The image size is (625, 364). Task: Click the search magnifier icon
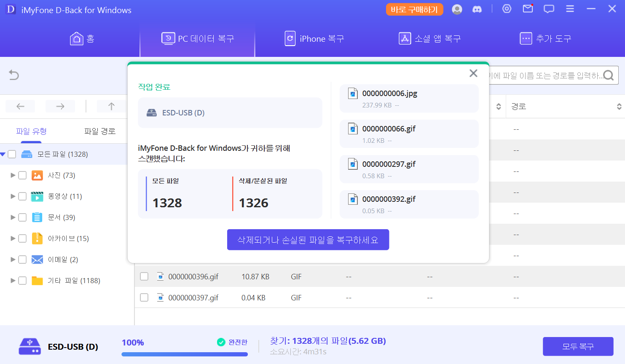608,75
